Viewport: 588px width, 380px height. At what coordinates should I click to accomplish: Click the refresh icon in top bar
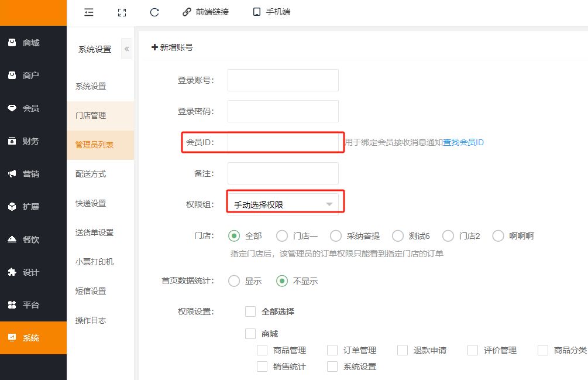[154, 12]
